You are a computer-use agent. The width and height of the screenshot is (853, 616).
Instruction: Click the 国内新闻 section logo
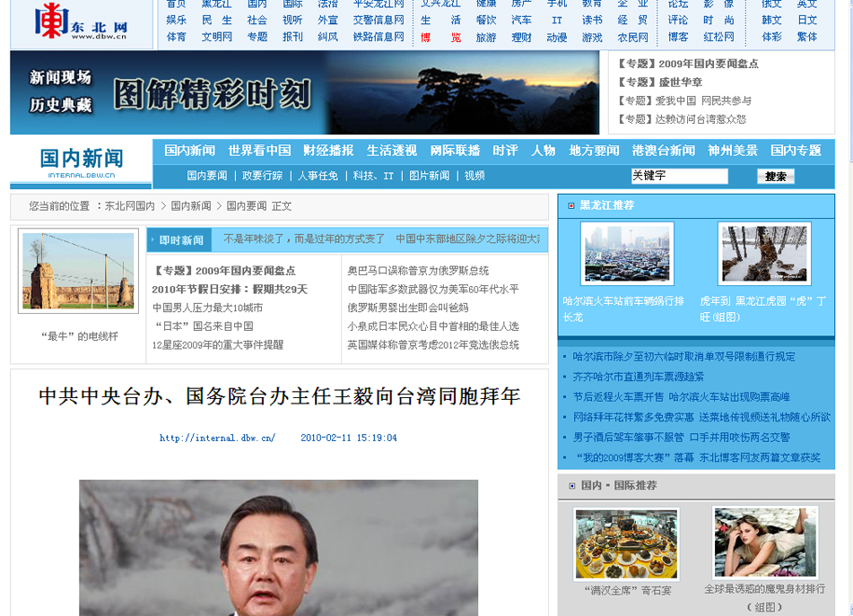tap(81, 162)
